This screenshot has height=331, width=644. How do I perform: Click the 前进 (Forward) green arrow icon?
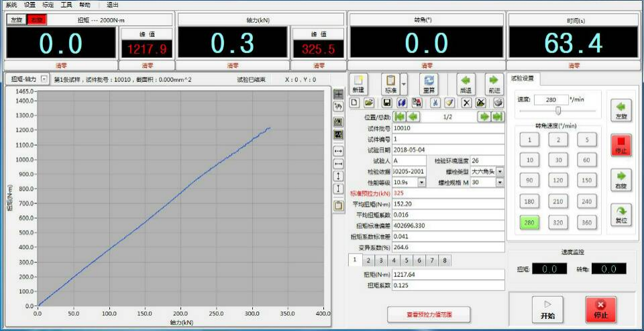(494, 83)
